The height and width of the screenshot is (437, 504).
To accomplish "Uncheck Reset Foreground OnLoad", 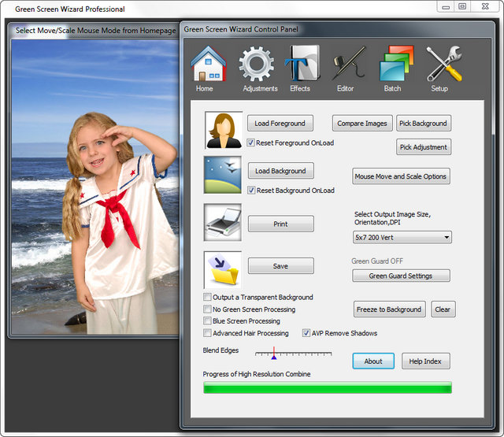I will point(251,143).
